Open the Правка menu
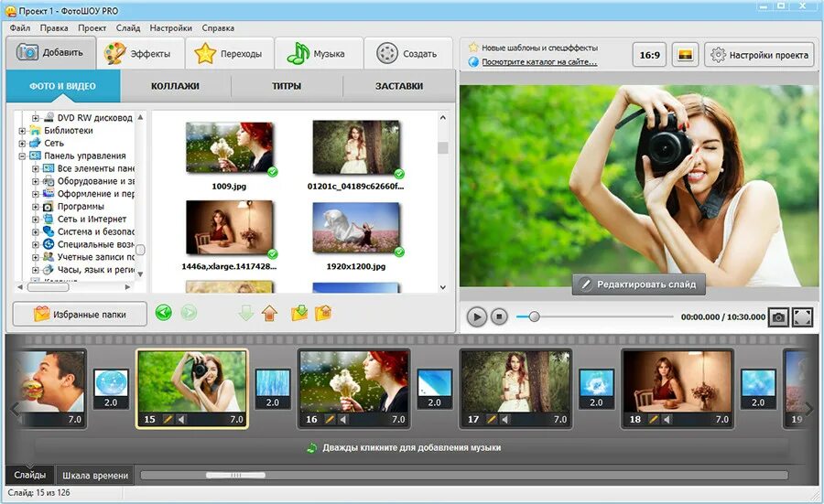 pos(54,27)
